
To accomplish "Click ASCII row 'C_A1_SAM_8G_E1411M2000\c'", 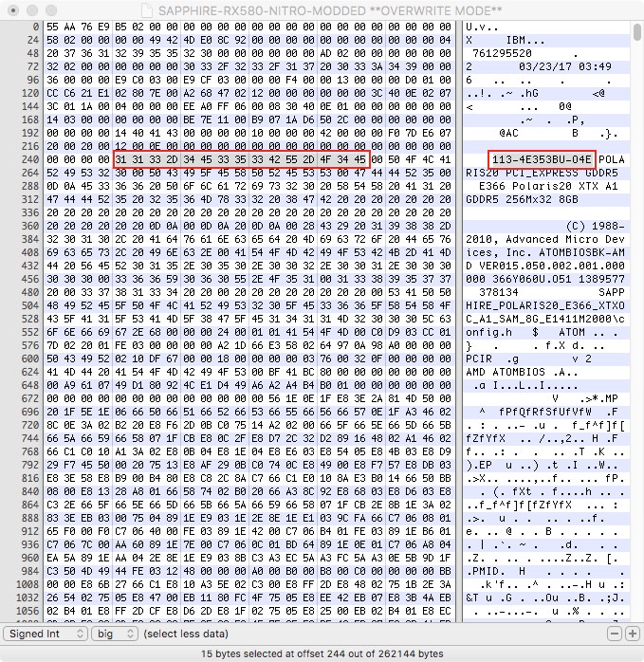I will [545, 320].
